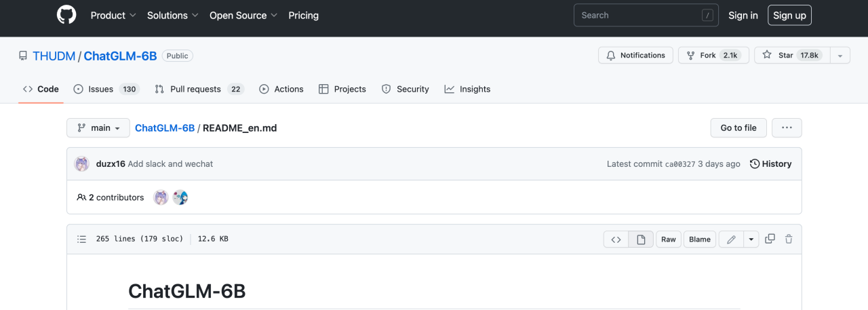Viewport: 868px width, 310px height.
Task: Click the ChatGLM-6B breadcrumb link
Action: (x=165, y=128)
